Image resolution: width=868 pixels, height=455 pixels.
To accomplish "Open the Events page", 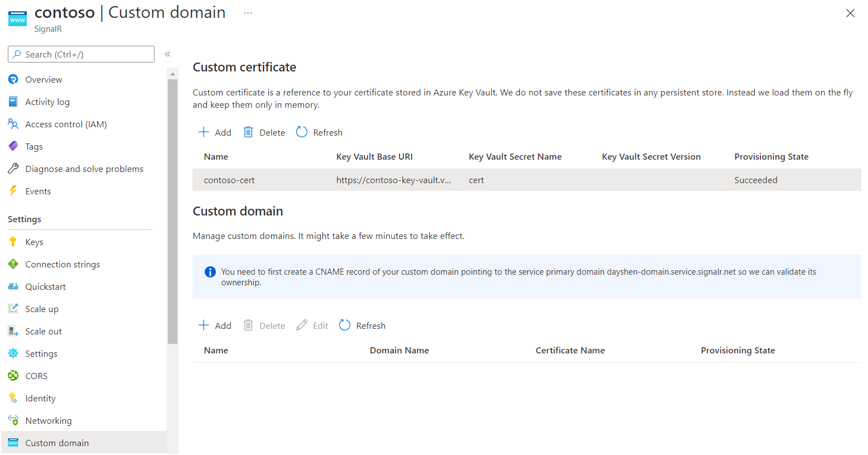I will click(x=37, y=190).
